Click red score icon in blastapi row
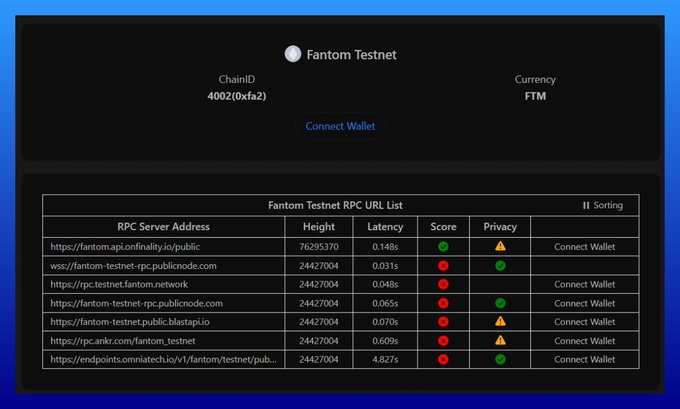680x409 pixels. pos(443,322)
